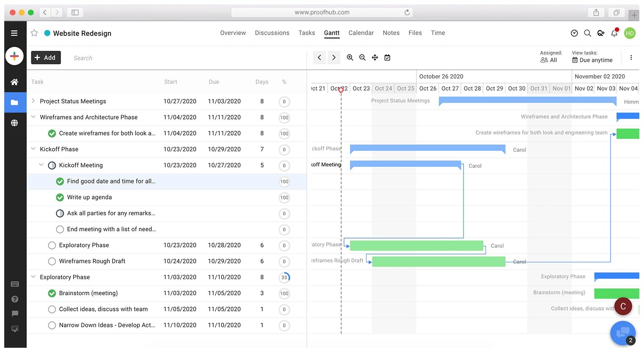
Task: Click the zoom in magnifier icon
Action: pyautogui.click(x=350, y=58)
